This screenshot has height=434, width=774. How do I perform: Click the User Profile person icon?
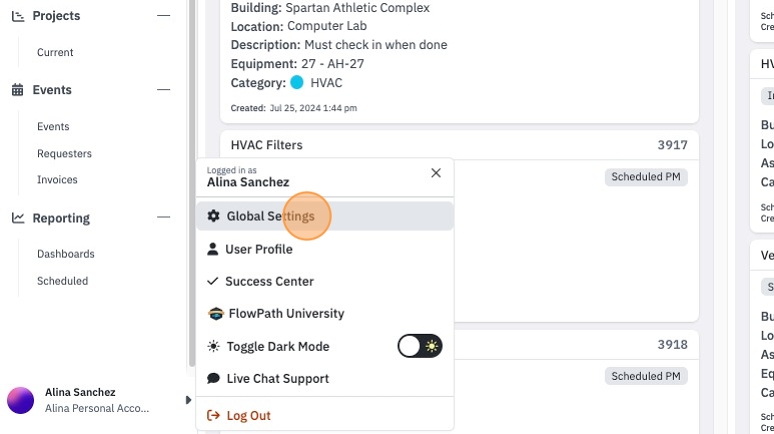click(213, 249)
